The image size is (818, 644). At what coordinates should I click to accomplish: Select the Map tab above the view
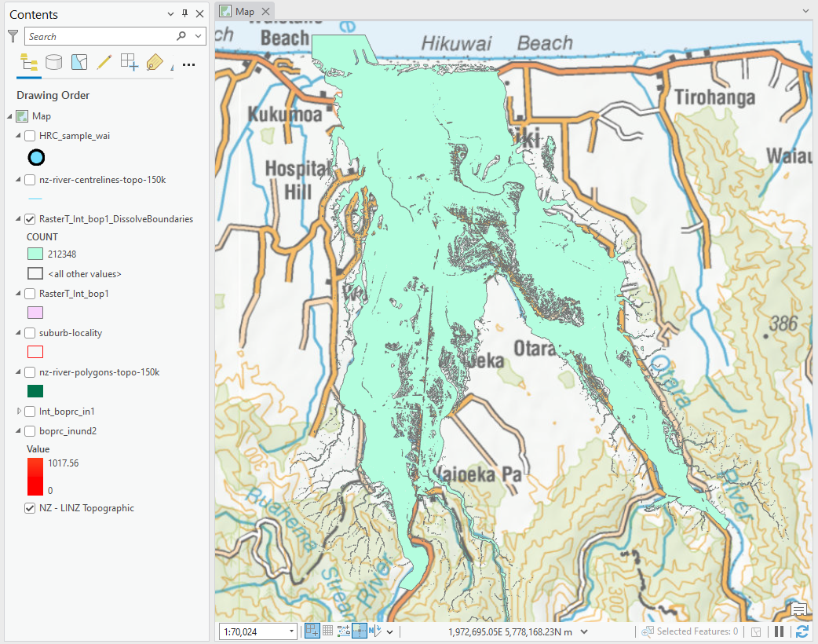244,11
